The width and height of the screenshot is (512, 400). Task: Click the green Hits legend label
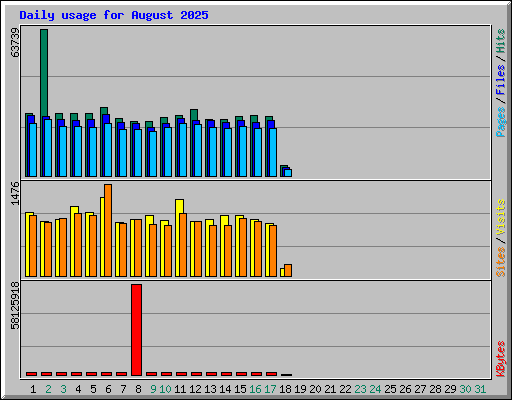click(x=500, y=41)
